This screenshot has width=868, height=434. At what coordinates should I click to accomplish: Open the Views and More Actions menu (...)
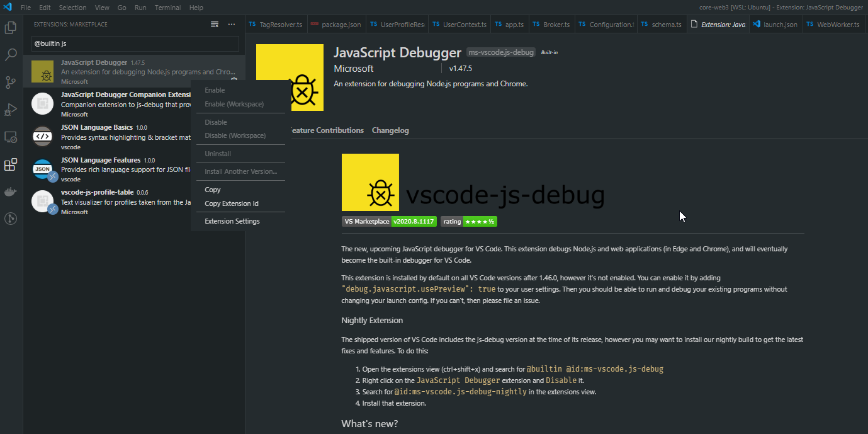[x=231, y=23]
